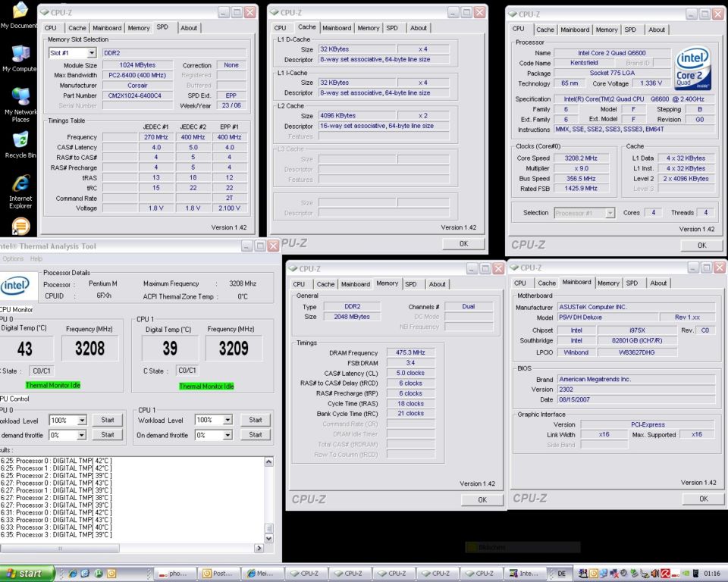
Task: Select log row 6:25 Processor 2 39°C
Action: tap(56, 476)
